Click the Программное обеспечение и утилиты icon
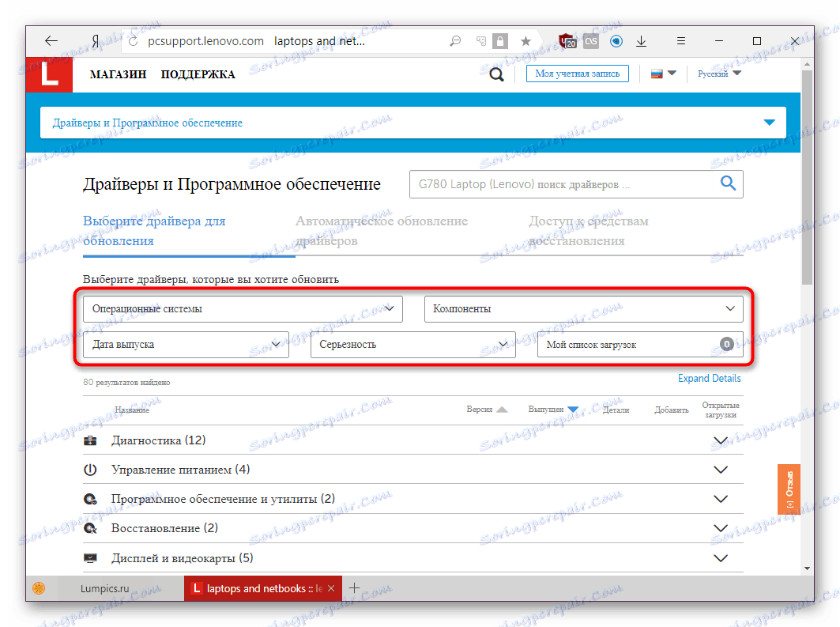 tap(90, 499)
